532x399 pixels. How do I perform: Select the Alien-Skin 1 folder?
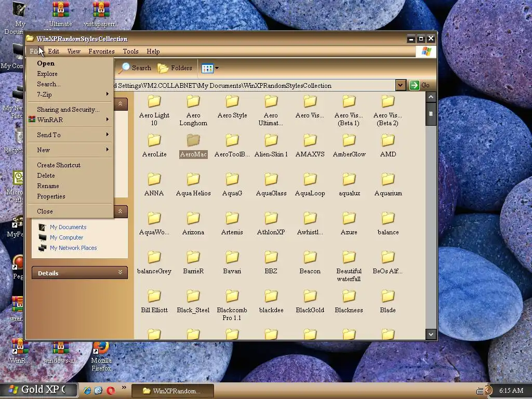pos(271,146)
